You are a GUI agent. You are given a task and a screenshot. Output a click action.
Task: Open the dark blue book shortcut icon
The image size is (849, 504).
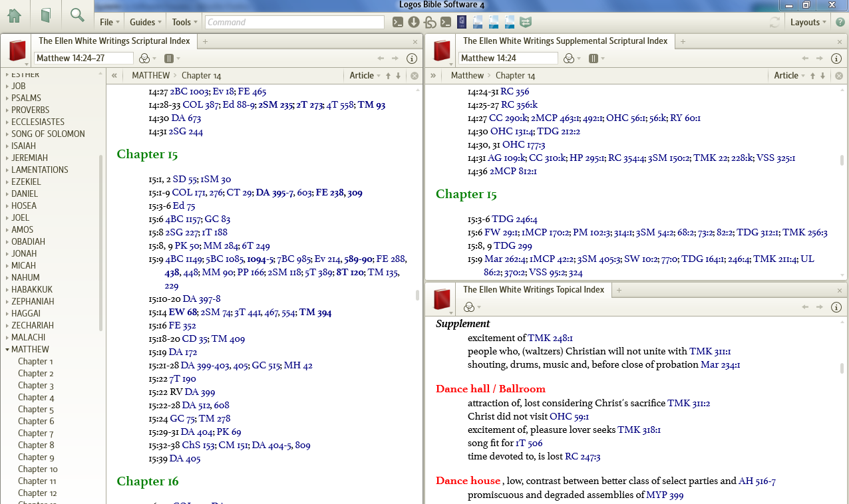462,22
